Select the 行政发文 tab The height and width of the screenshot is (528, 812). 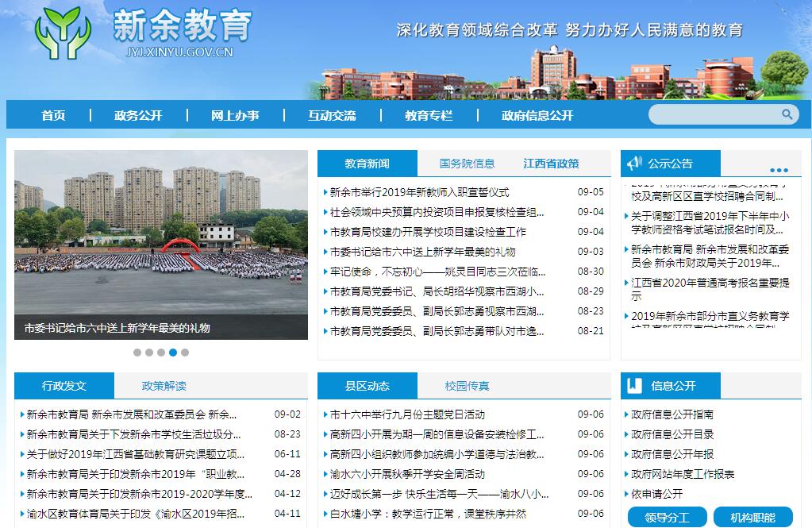pyautogui.click(x=64, y=386)
